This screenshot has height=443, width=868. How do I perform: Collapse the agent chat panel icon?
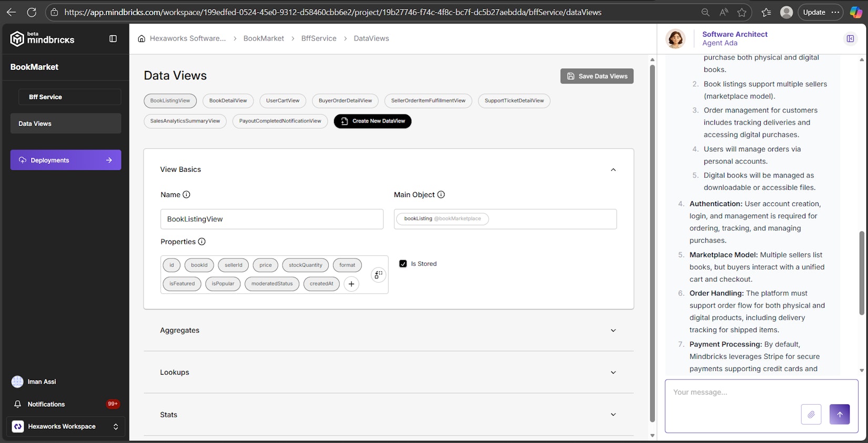pos(850,39)
